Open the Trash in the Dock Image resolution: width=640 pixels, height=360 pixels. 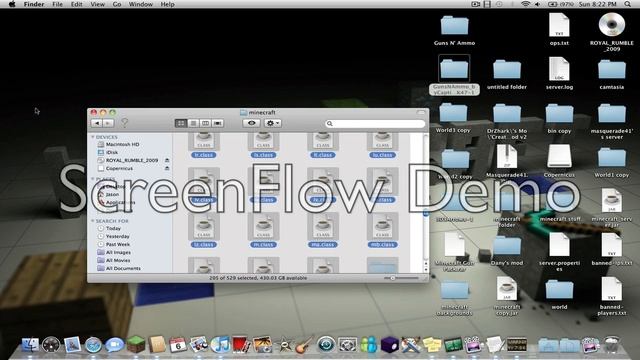coord(611,345)
